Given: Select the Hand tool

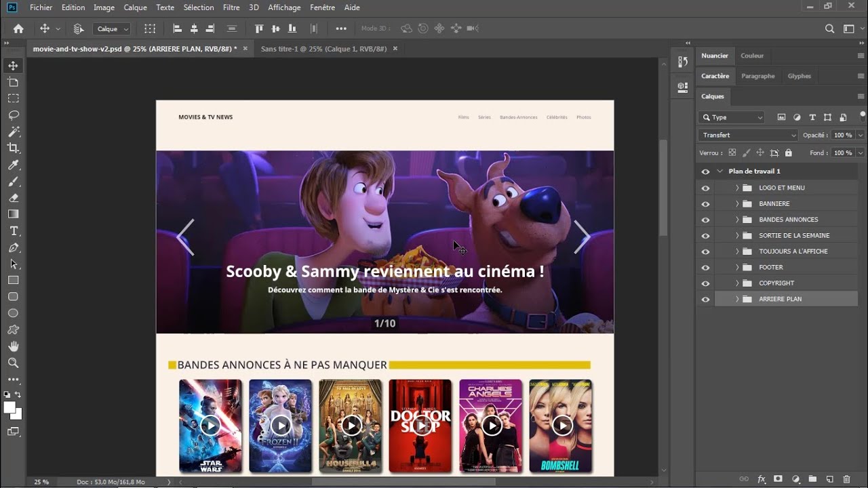Looking at the screenshot, I should click(13, 346).
